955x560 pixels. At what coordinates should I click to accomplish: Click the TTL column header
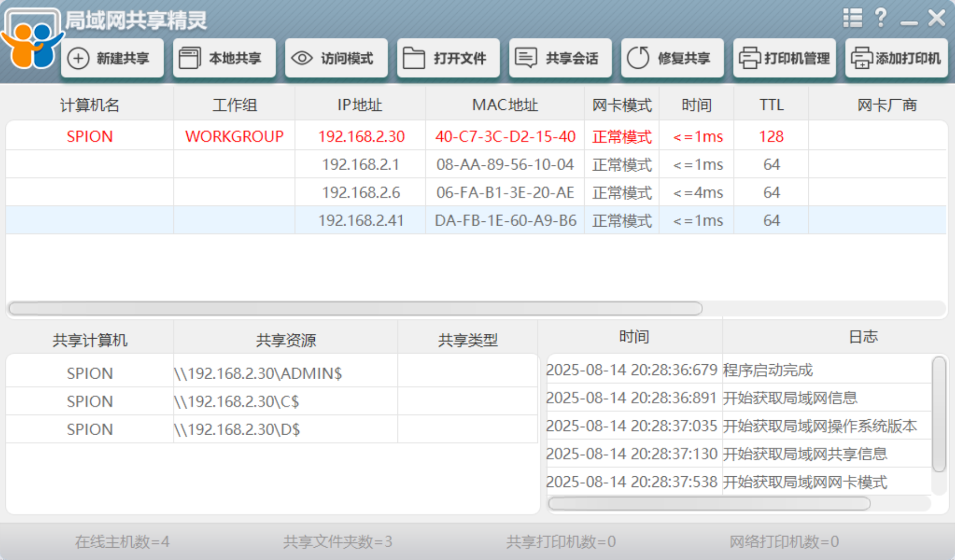point(771,105)
